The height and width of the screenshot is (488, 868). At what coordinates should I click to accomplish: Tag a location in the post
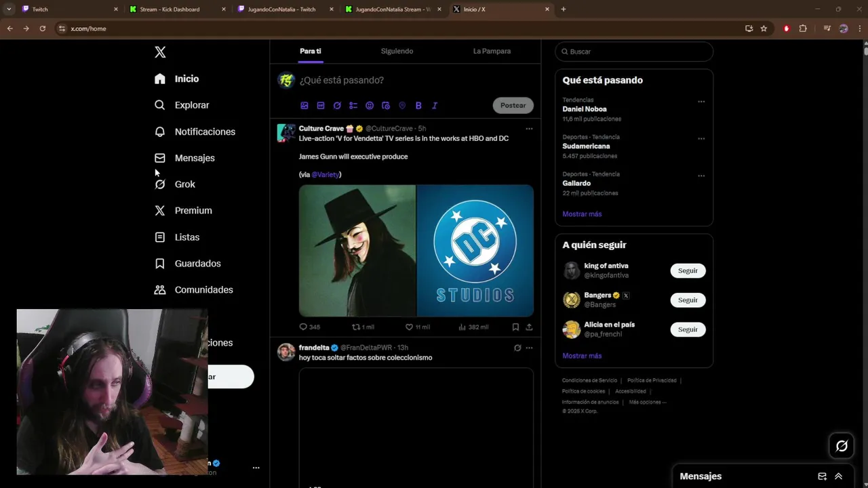tap(402, 106)
